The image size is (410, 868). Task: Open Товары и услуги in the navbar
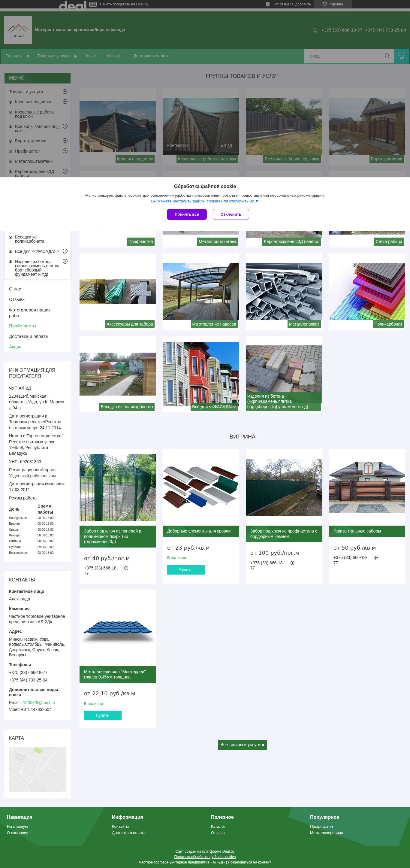(x=53, y=56)
